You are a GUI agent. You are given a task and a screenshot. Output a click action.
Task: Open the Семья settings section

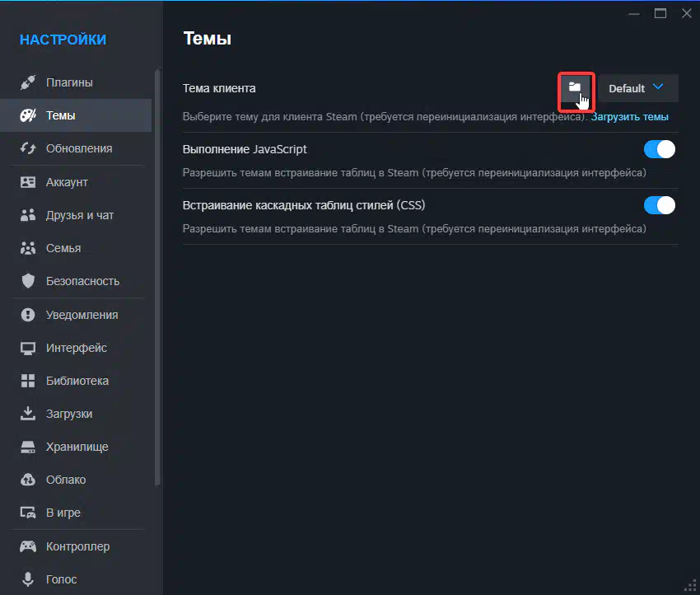pos(76,248)
